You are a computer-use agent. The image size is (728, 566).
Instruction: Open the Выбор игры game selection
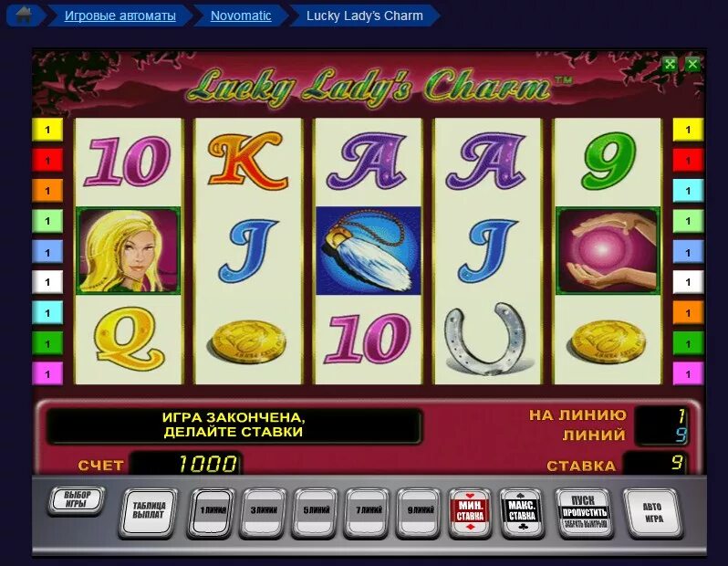(77, 500)
